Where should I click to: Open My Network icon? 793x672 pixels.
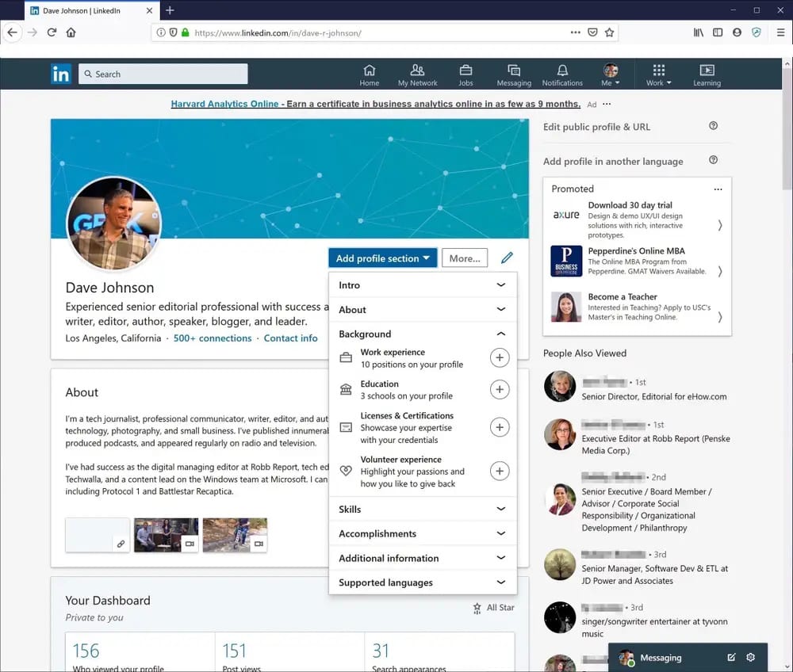(417, 74)
